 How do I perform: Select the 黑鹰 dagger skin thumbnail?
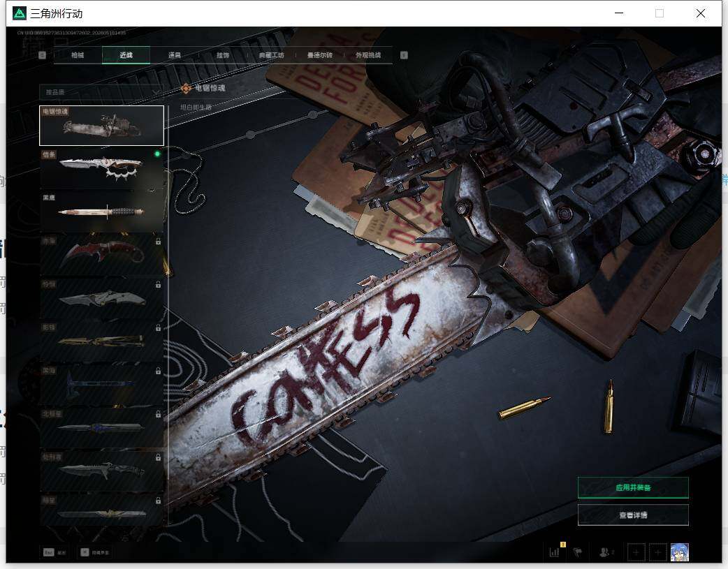(x=102, y=211)
